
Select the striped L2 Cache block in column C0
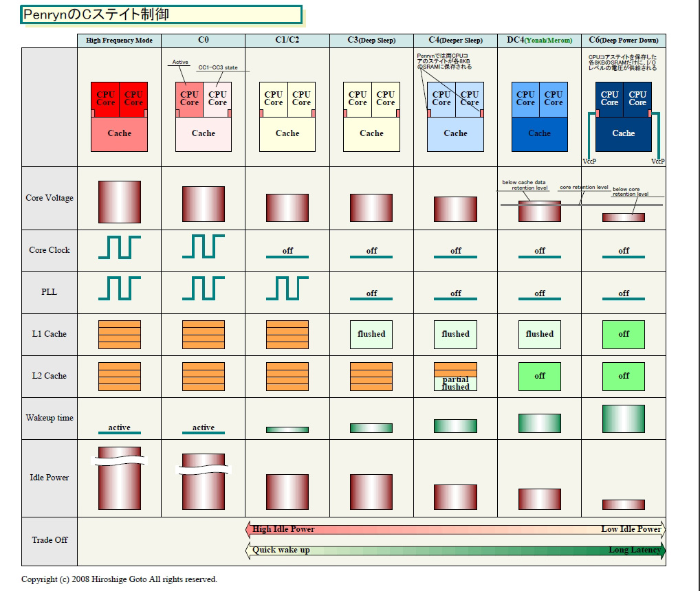click(x=203, y=377)
